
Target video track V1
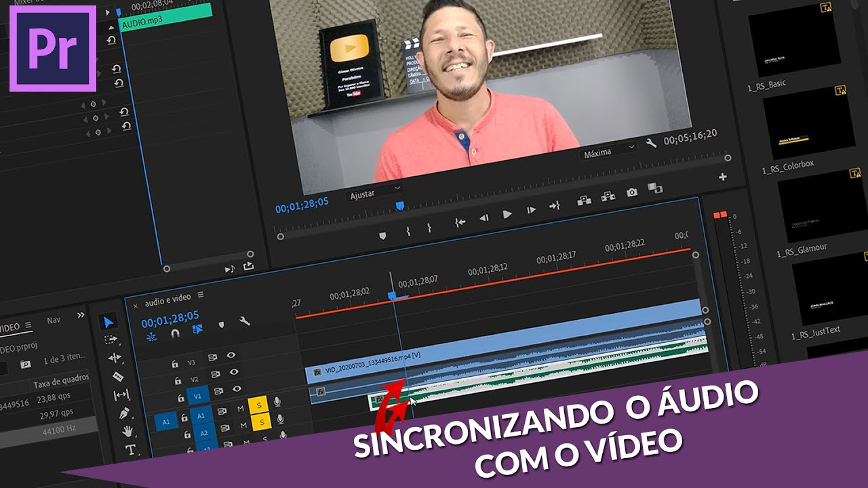(x=197, y=396)
